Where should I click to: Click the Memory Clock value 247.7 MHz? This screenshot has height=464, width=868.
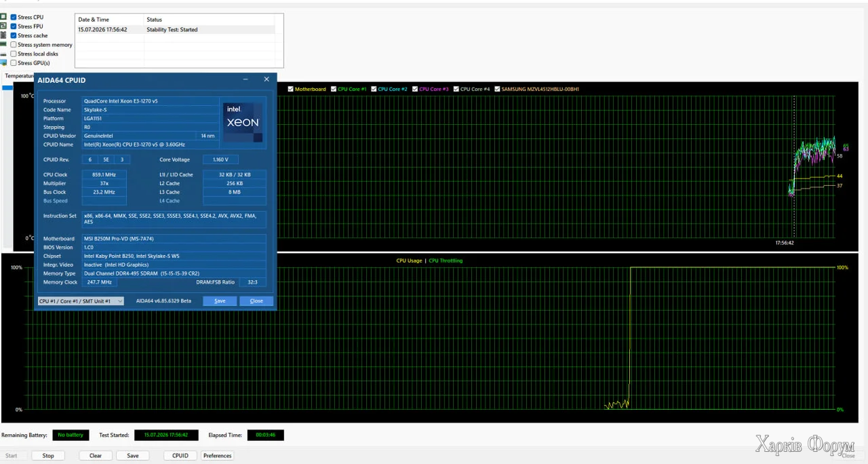click(100, 282)
